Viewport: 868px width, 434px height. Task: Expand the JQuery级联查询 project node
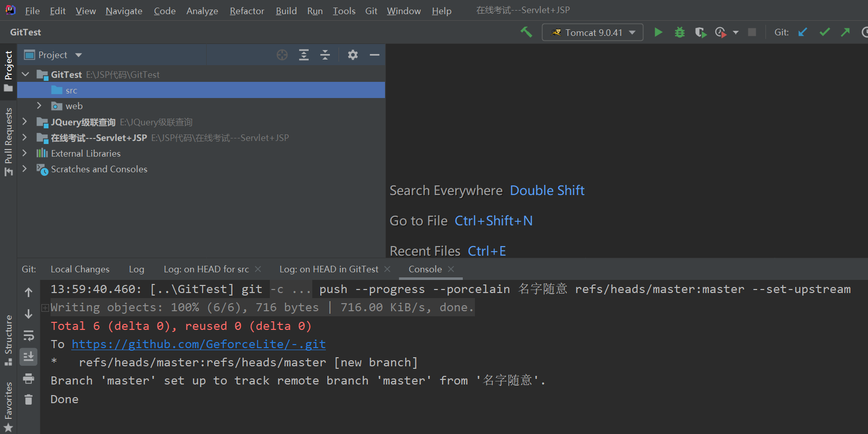[x=24, y=122]
